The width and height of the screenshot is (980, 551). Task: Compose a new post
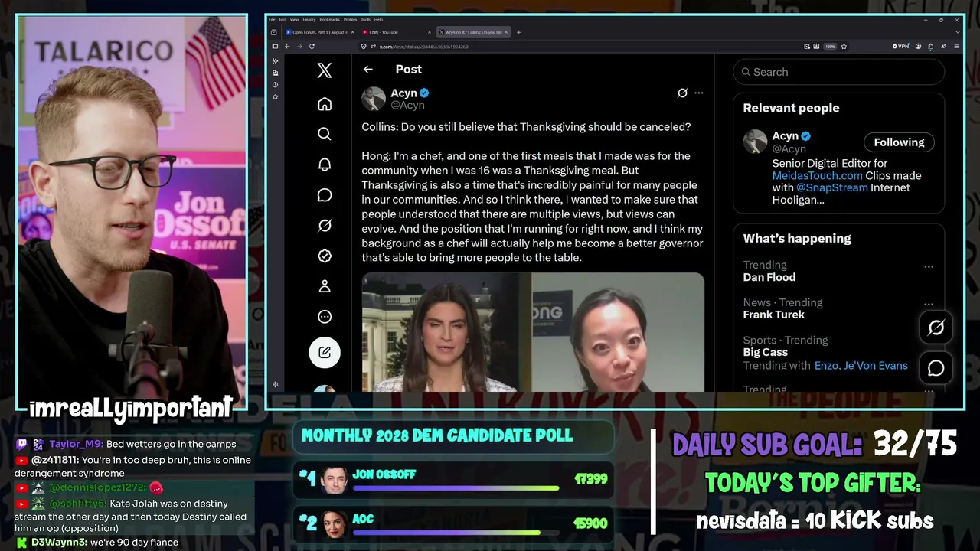(x=325, y=352)
